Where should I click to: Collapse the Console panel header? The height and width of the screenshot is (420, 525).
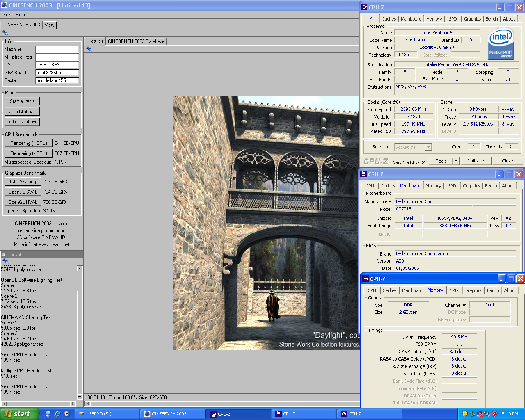click(x=4, y=255)
